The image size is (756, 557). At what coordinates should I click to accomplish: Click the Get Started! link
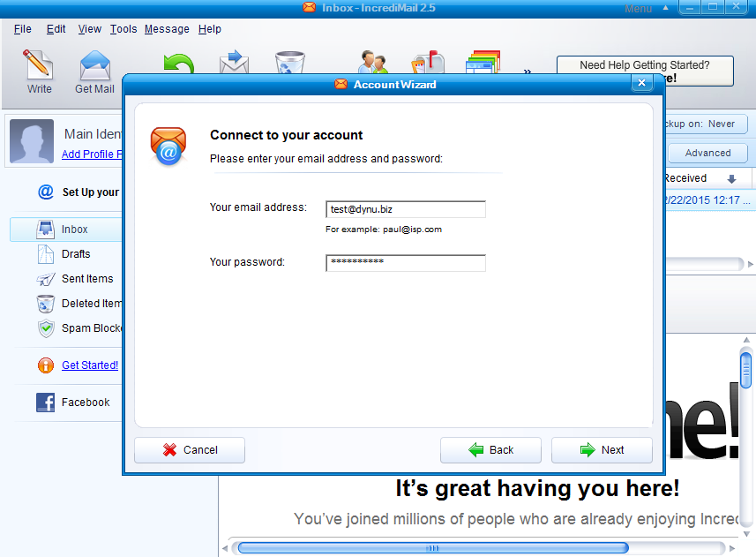[90, 365]
